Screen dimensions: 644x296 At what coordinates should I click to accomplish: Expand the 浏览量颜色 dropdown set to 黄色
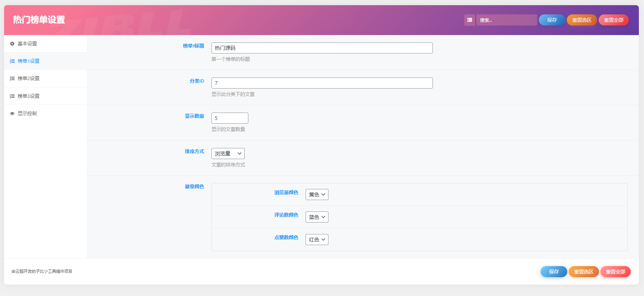coord(317,195)
